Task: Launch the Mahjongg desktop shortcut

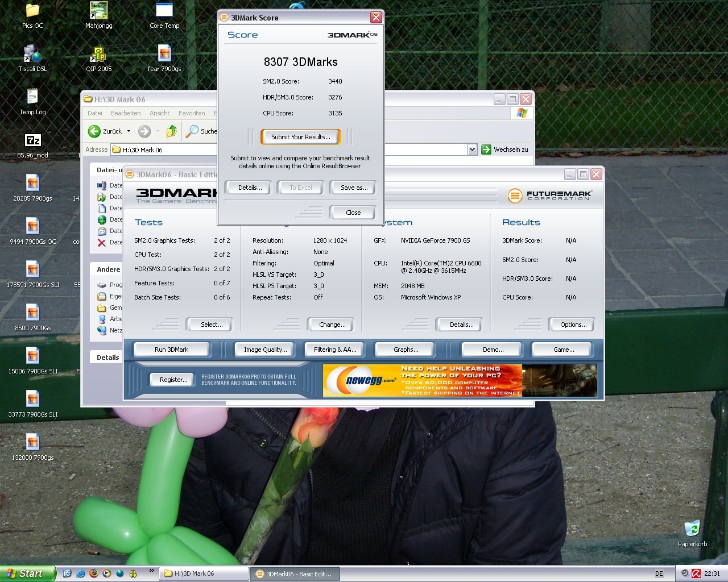Action: pos(98,15)
